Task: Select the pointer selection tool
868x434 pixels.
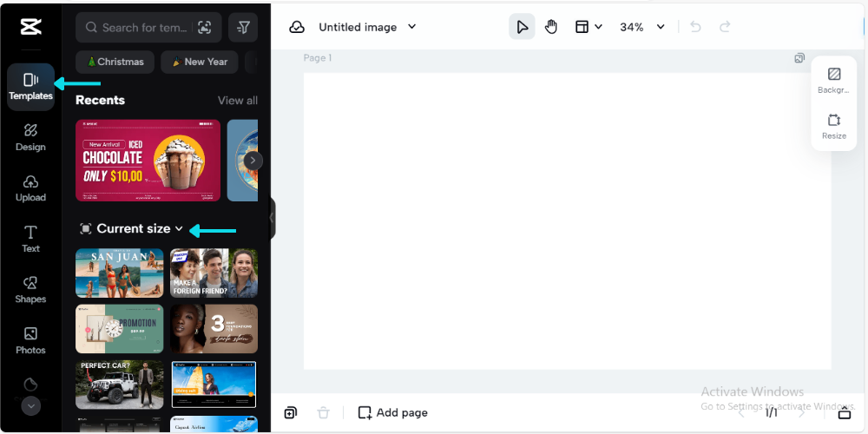Action: point(522,27)
